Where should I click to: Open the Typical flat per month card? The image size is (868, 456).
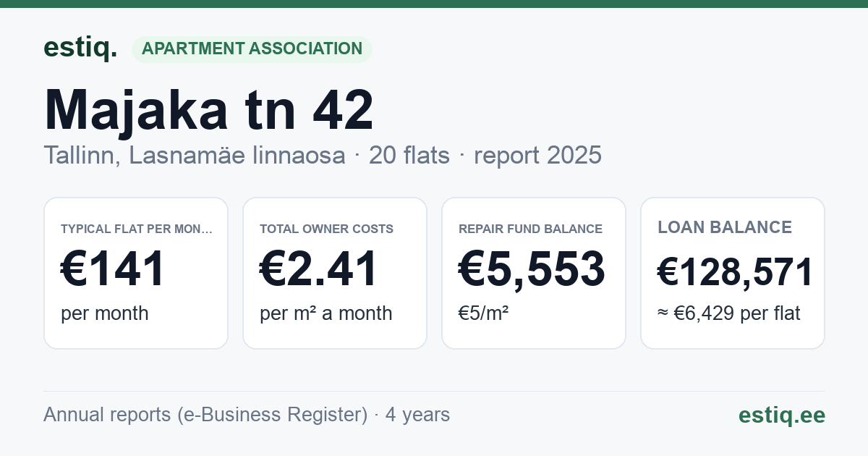[136, 273]
